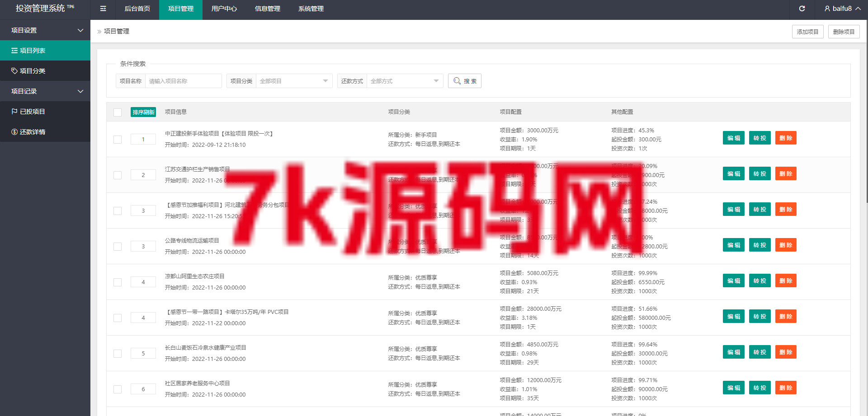
Task: Collapse the sidebar with hamburger icon
Action: [103, 9]
